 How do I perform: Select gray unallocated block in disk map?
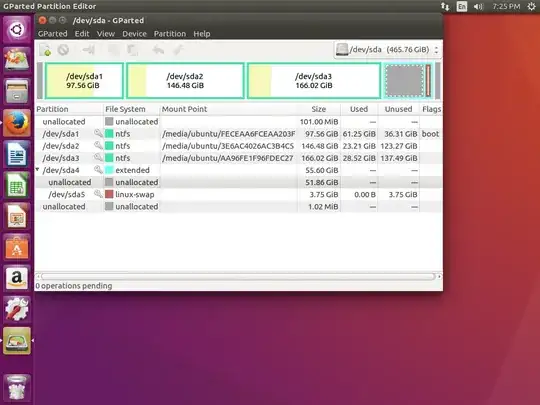(404, 81)
